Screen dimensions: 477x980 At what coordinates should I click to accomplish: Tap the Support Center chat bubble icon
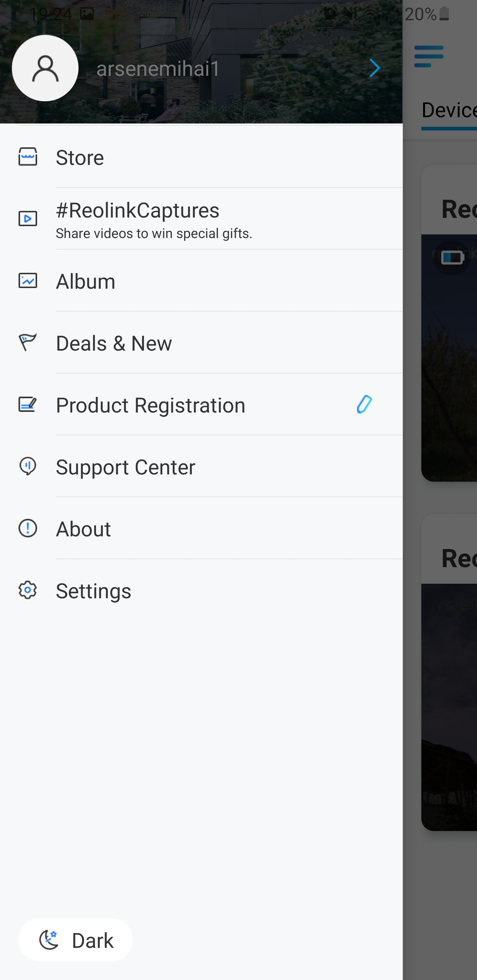pyautogui.click(x=28, y=466)
